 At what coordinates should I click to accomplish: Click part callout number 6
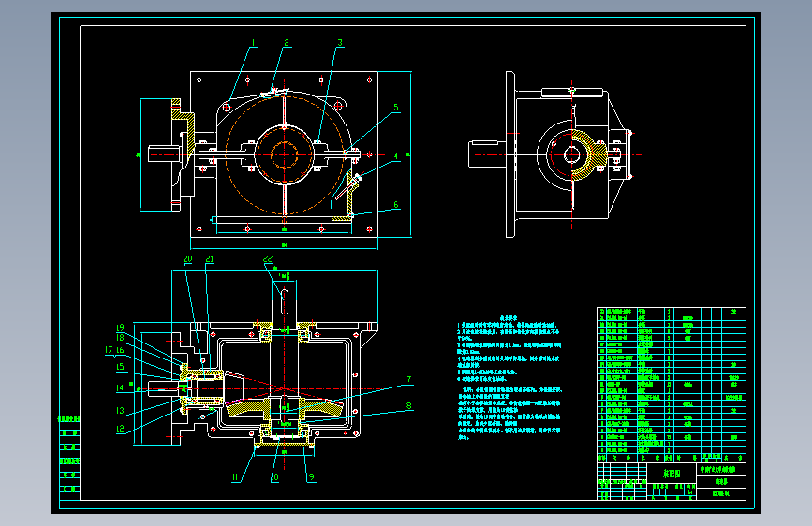click(396, 205)
